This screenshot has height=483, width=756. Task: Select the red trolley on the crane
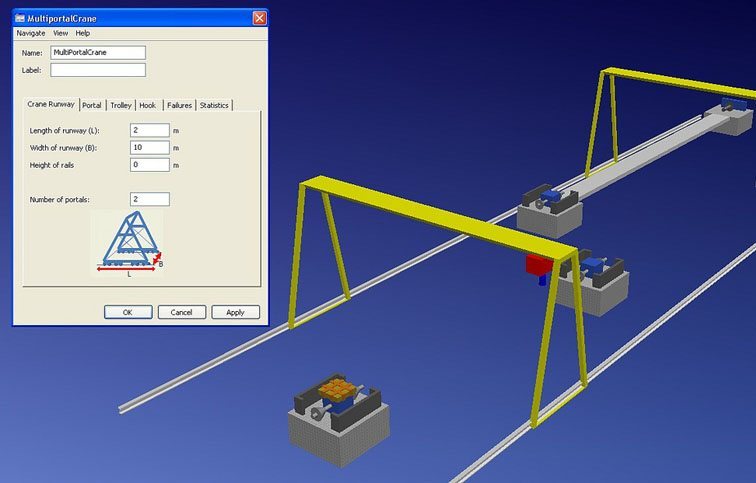click(539, 265)
